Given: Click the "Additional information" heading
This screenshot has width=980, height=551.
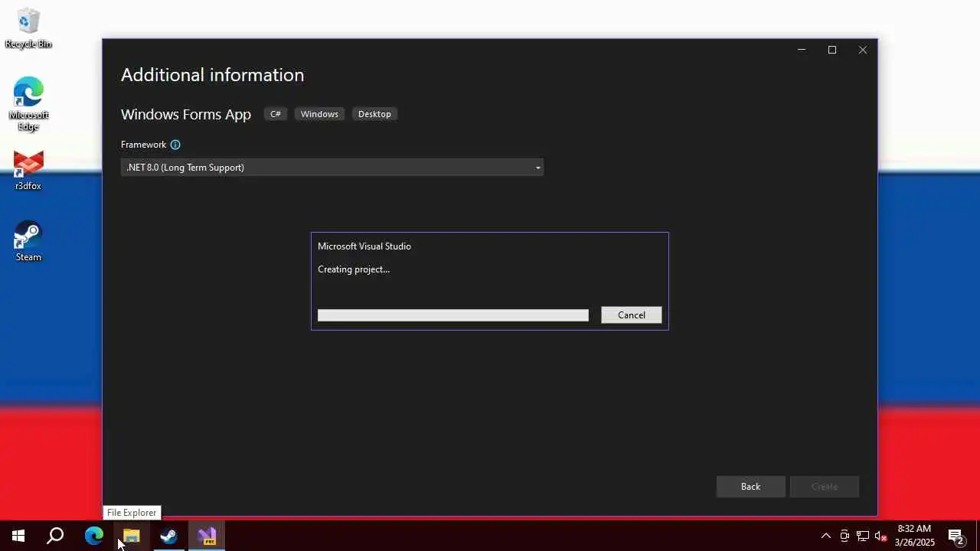Looking at the screenshot, I should coord(213,75).
